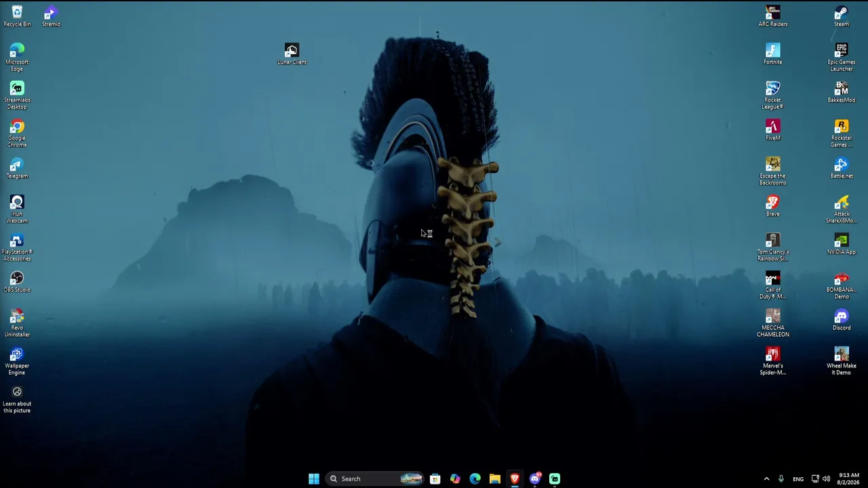Select the ARC Raiders desktop shortcut
The width and height of the screenshot is (868, 488).
(773, 16)
